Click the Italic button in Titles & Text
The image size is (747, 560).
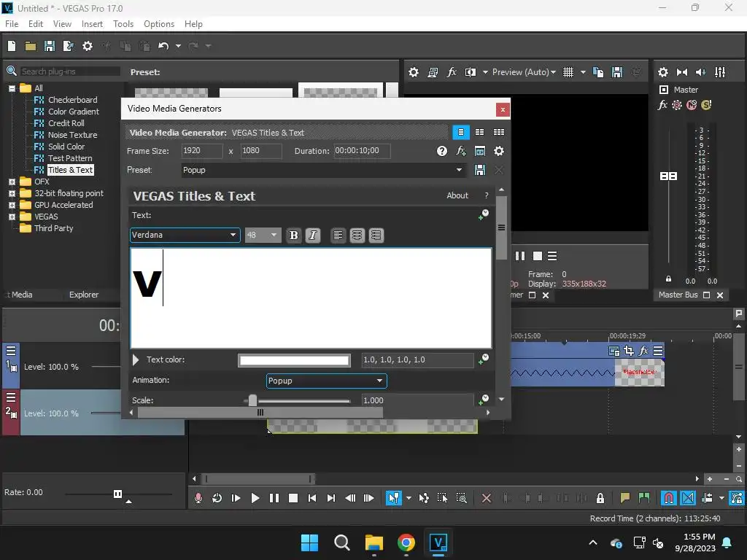(312, 236)
